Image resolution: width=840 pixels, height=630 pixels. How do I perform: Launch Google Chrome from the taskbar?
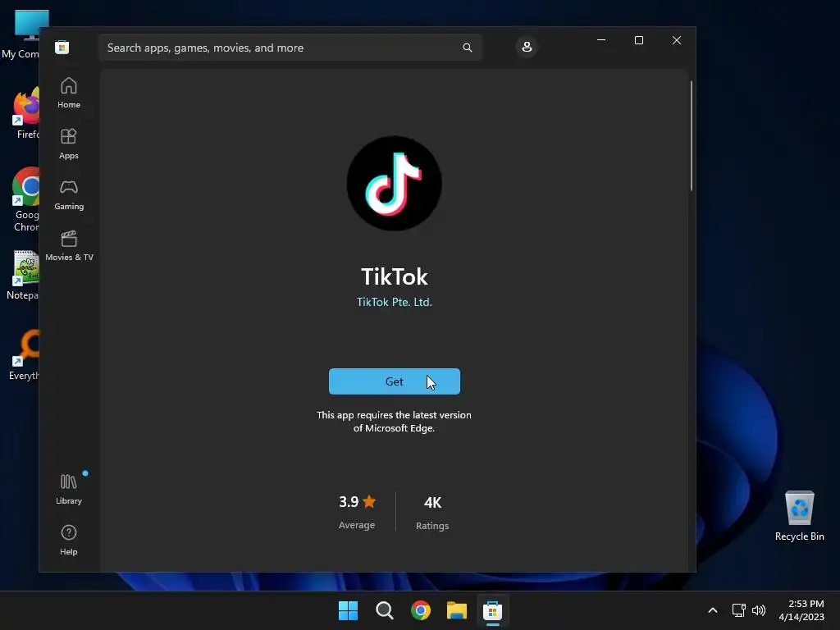(x=421, y=610)
